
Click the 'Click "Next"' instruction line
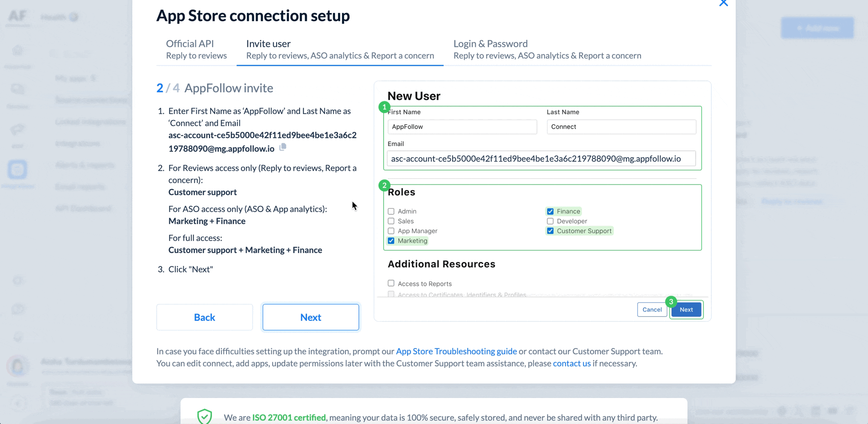pos(191,269)
